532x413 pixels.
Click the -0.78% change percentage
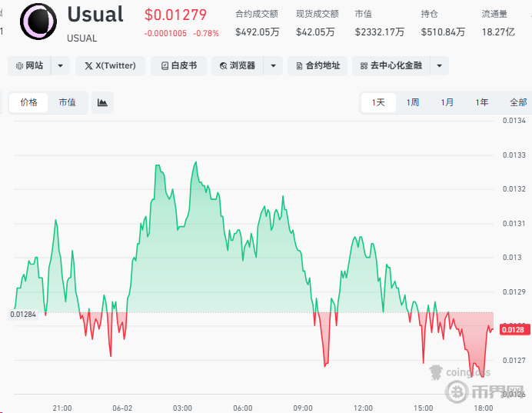coord(206,33)
